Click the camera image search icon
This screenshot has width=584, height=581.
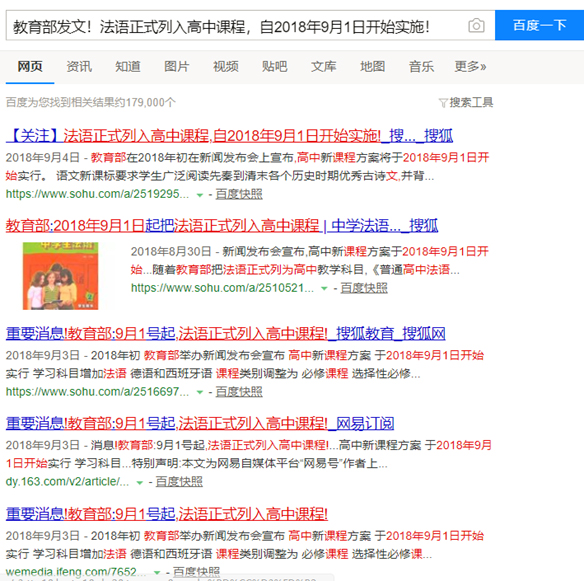[476, 26]
